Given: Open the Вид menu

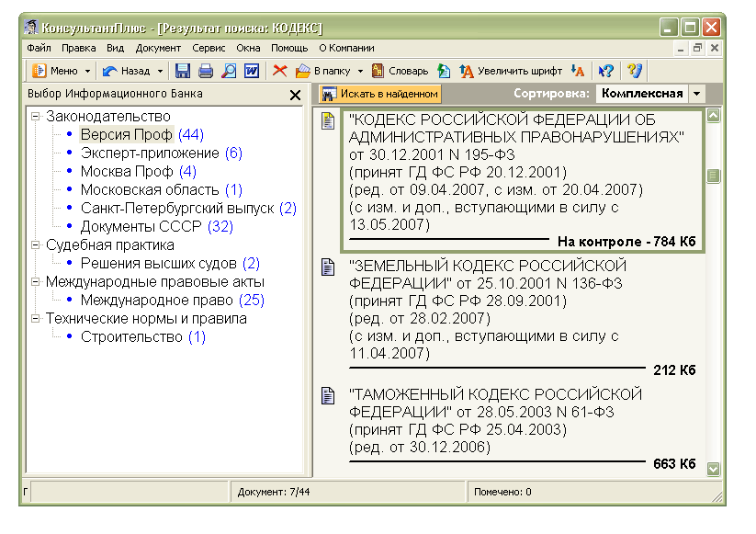Looking at the screenshot, I should (115, 48).
